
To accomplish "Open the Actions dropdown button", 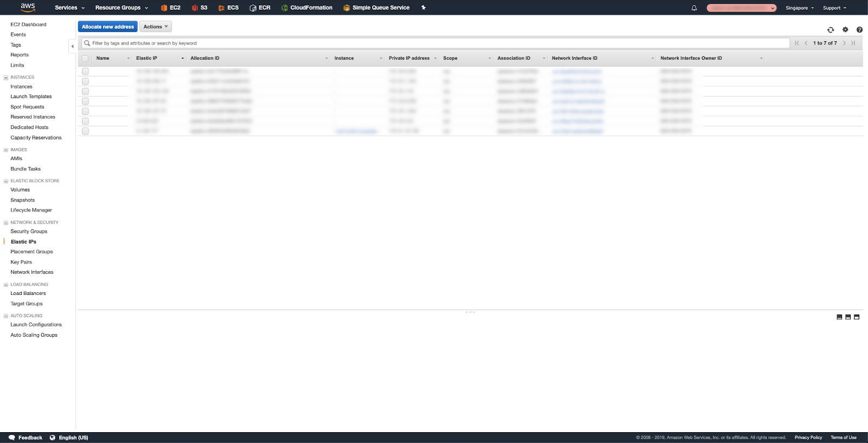I will [x=156, y=27].
